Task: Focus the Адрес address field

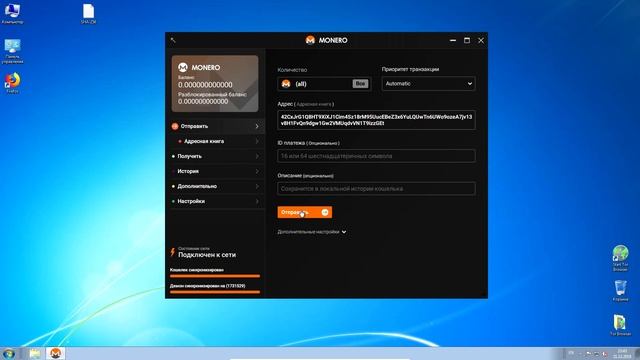Action: click(376, 120)
